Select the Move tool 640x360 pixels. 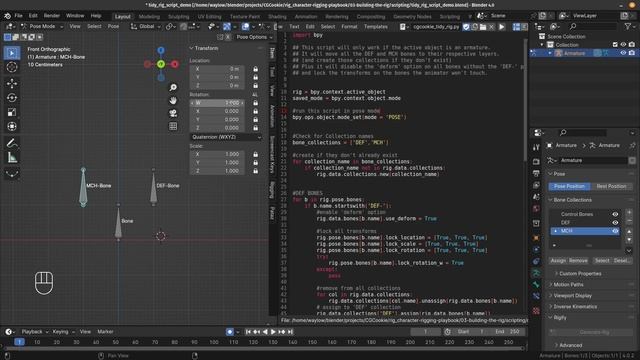12,83
